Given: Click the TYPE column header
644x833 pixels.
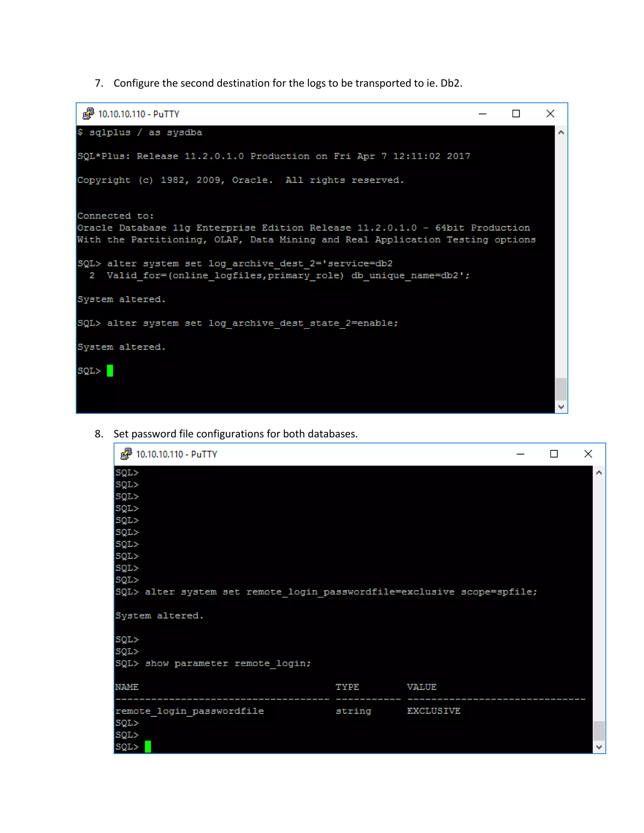Looking at the screenshot, I should pyautogui.click(x=347, y=687).
